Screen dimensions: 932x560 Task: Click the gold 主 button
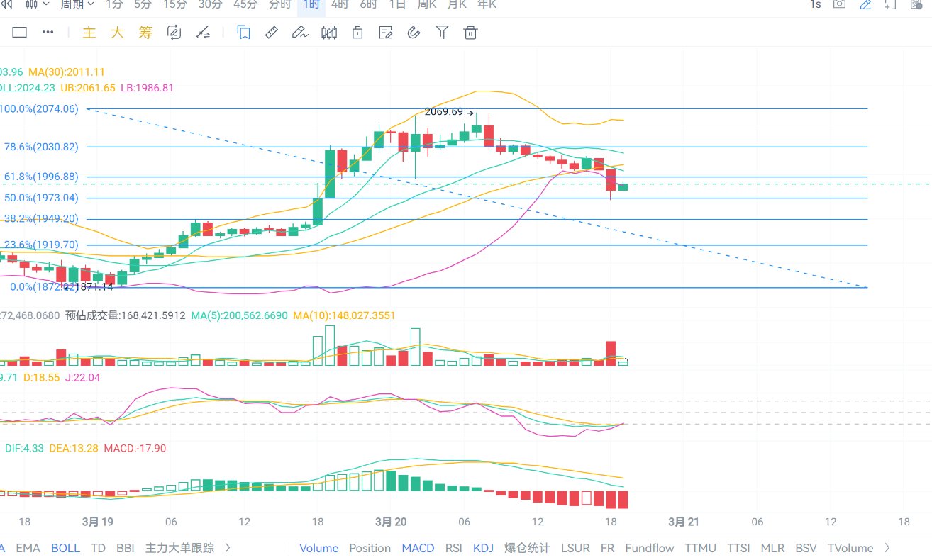point(89,33)
